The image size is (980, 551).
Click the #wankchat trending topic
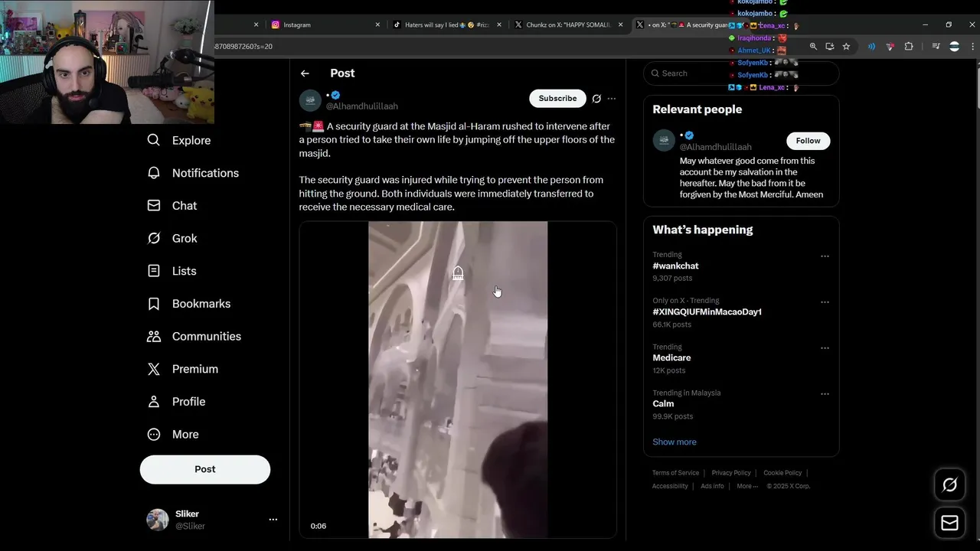tap(675, 266)
